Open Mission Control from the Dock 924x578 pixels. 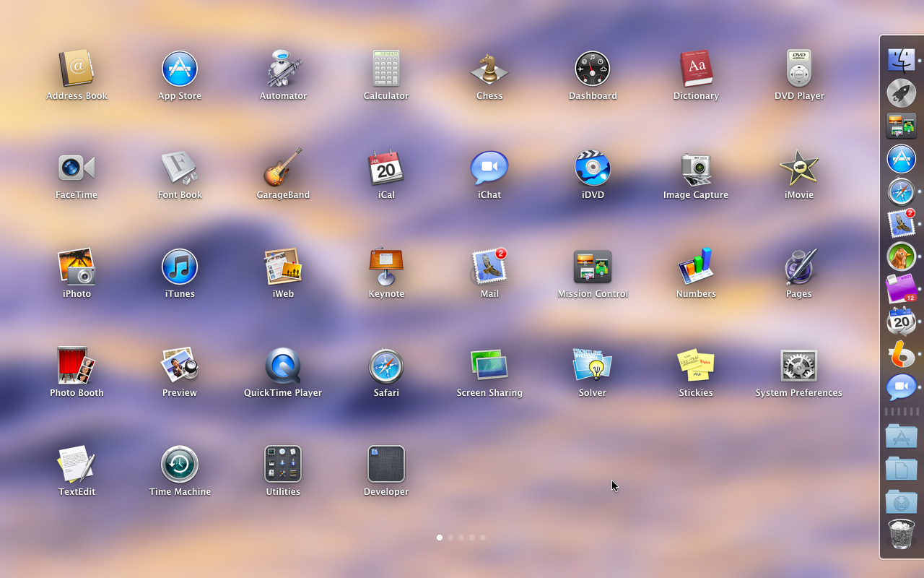pos(901,126)
